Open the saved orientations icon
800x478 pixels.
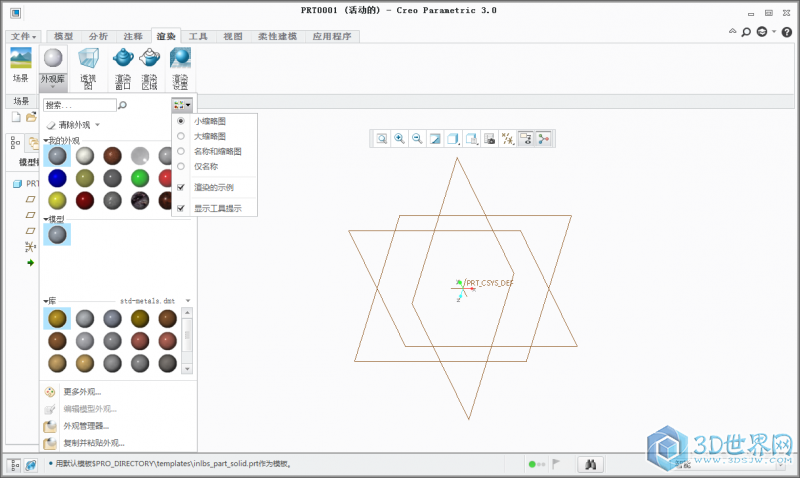(471, 139)
